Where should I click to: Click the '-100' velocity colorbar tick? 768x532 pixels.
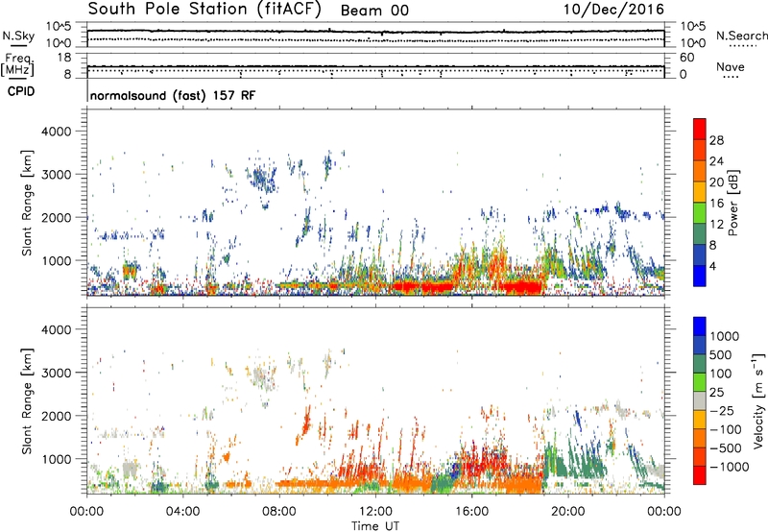[x=726, y=429]
